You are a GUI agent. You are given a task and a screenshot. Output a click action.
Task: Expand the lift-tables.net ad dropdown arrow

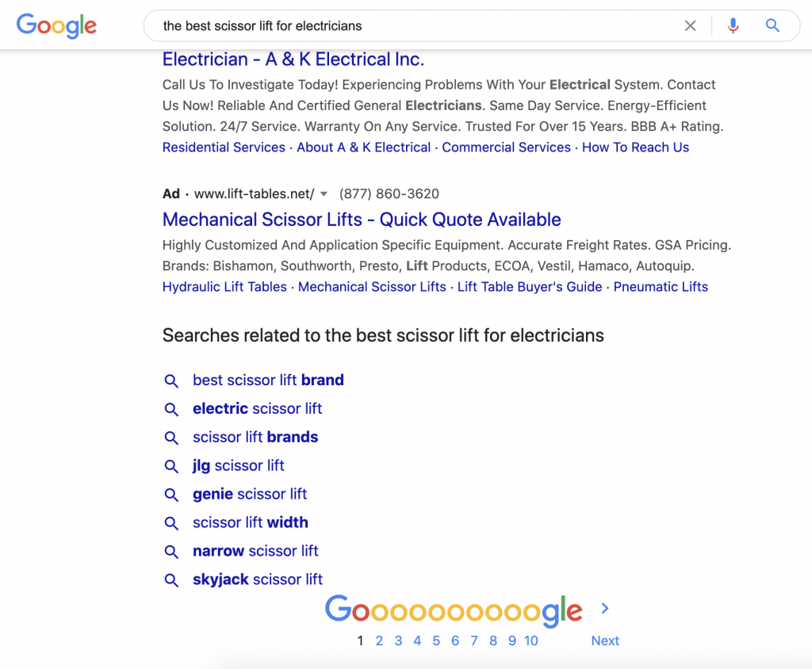(324, 194)
